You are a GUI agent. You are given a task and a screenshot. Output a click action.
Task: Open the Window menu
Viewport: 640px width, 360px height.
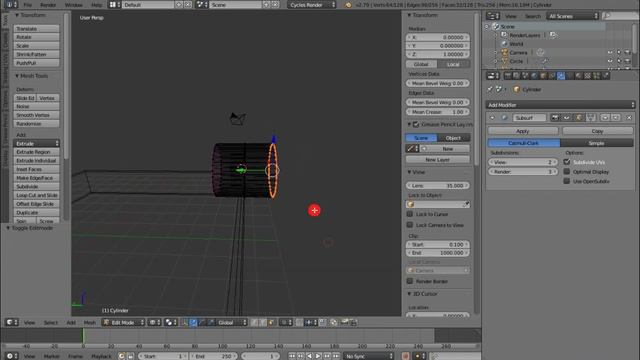pyautogui.click(x=73, y=5)
